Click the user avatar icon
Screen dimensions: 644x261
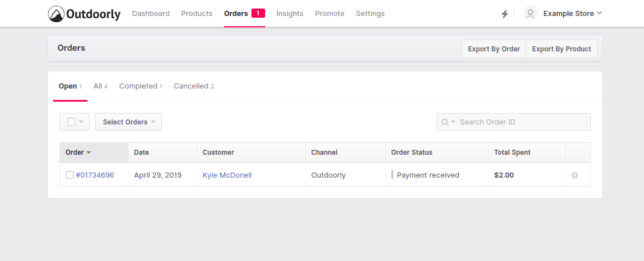click(x=530, y=14)
